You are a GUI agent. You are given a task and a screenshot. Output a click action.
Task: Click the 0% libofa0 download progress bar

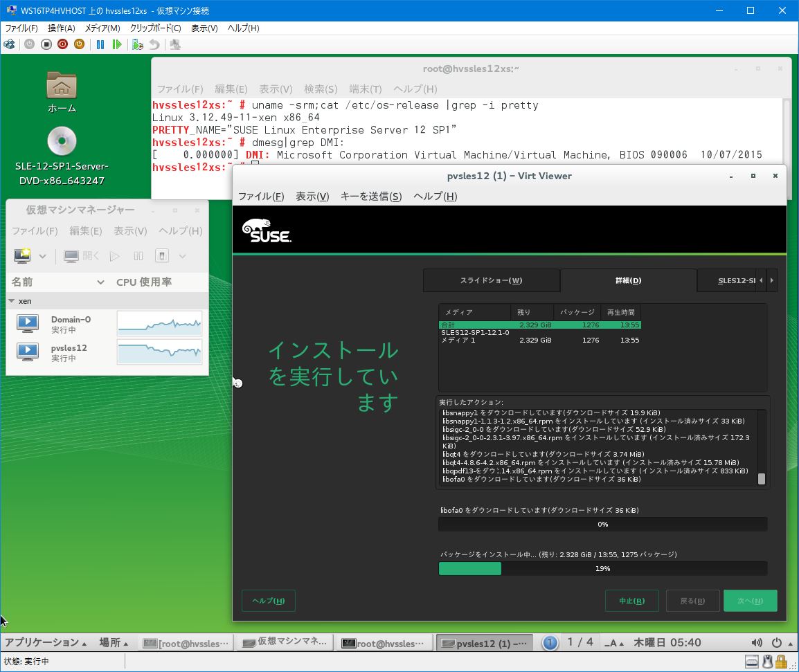pos(603,525)
